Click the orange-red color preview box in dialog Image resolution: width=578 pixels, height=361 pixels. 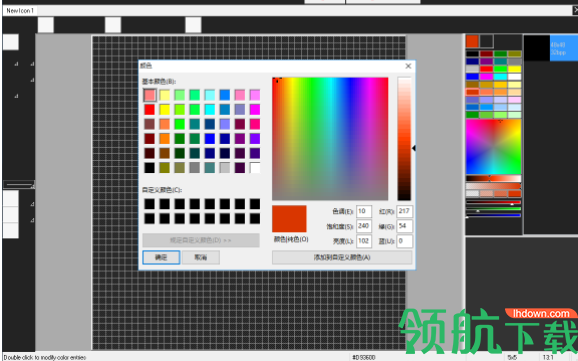pyautogui.click(x=289, y=219)
